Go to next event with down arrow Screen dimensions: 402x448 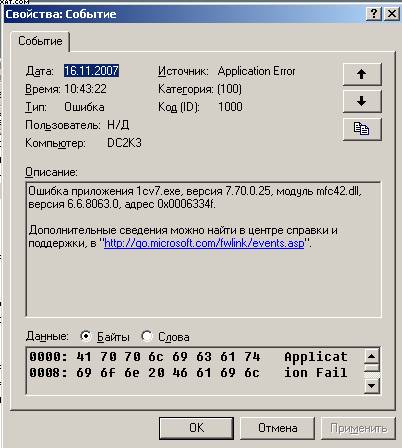[362, 101]
